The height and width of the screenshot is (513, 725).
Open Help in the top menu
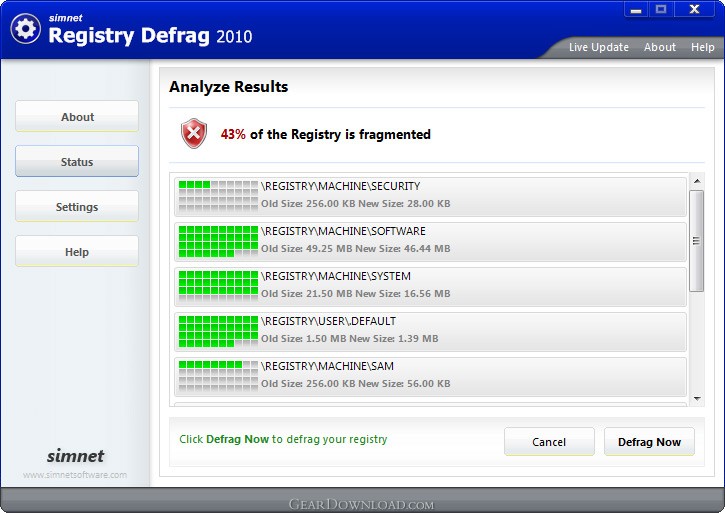click(x=702, y=47)
